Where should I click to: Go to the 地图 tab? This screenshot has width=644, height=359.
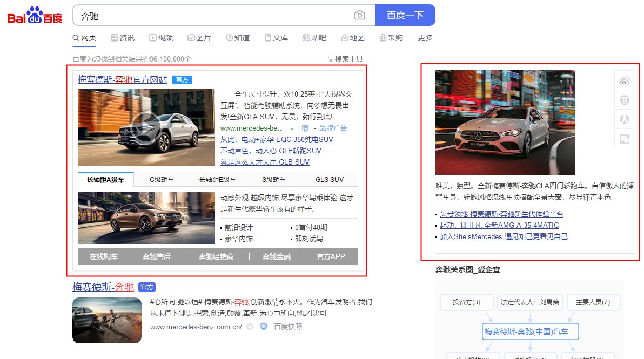tap(353, 38)
